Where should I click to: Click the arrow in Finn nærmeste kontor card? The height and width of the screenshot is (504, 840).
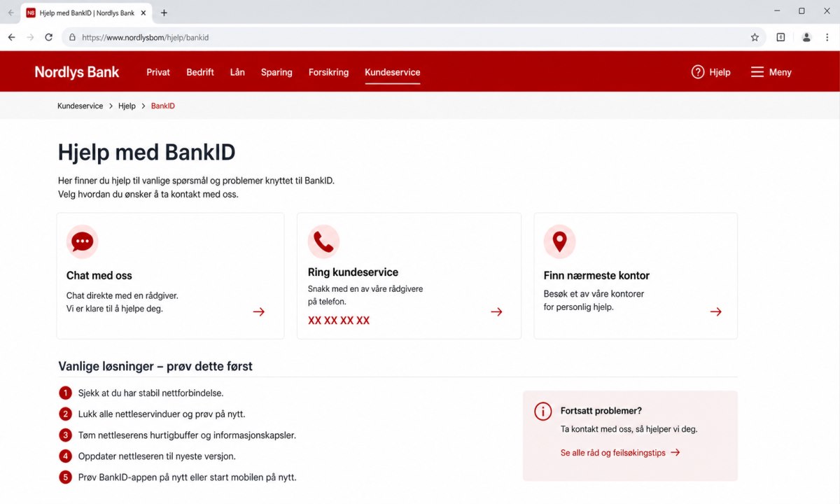pyautogui.click(x=715, y=312)
